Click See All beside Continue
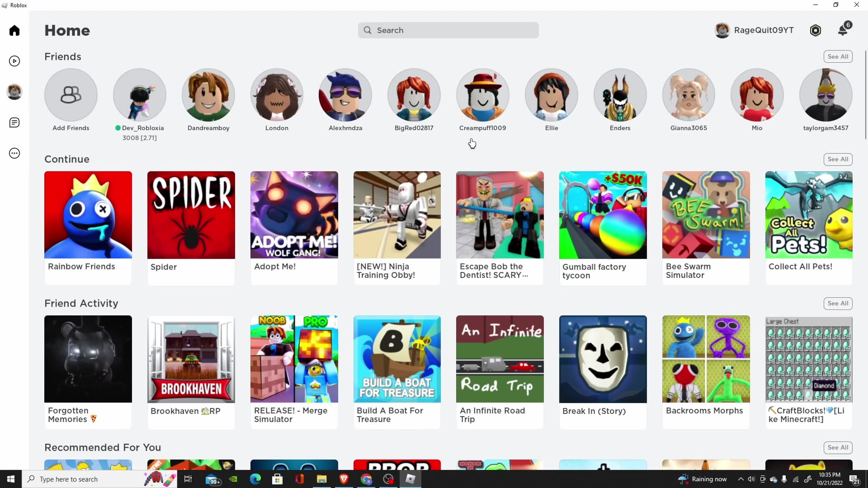 pos(838,159)
